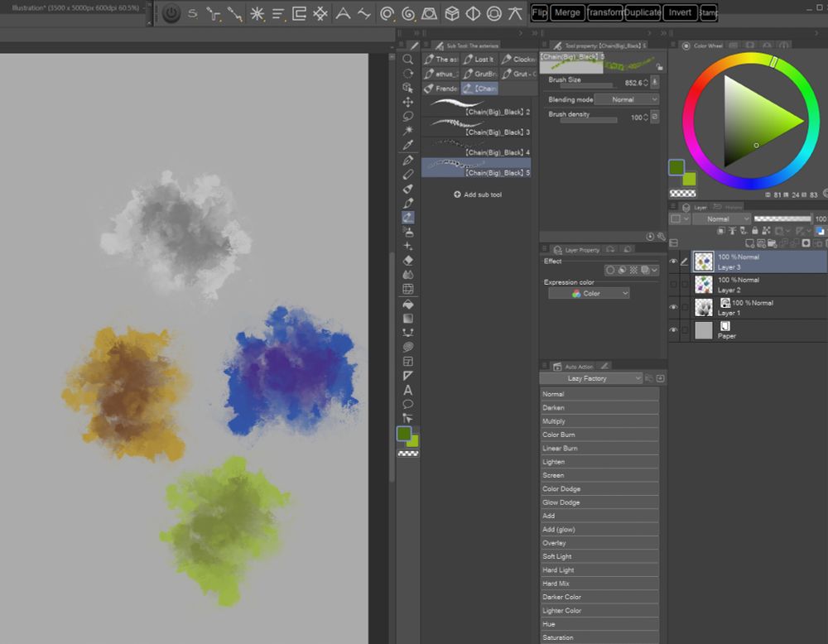The width and height of the screenshot is (828, 644).
Task: Click the Flip button
Action: [x=539, y=12]
